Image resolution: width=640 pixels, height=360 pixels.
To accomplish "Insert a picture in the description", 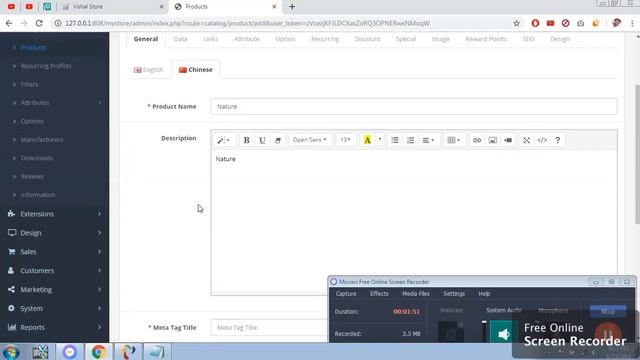I will (x=493, y=140).
